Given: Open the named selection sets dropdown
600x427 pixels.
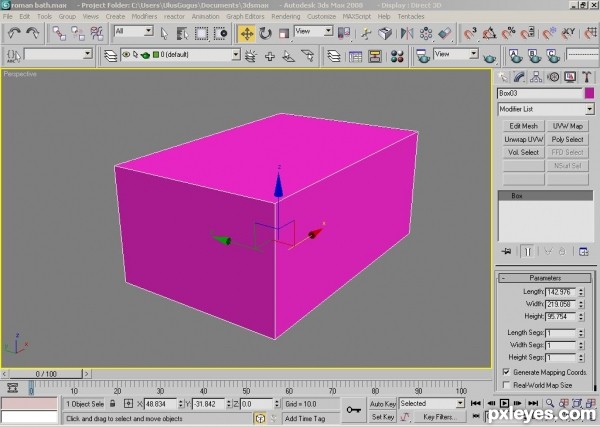Looking at the screenshot, I should pyautogui.click(x=58, y=54).
